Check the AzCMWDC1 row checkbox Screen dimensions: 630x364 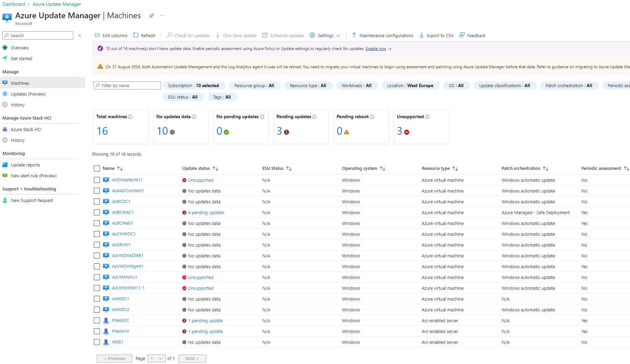(97, 234)
